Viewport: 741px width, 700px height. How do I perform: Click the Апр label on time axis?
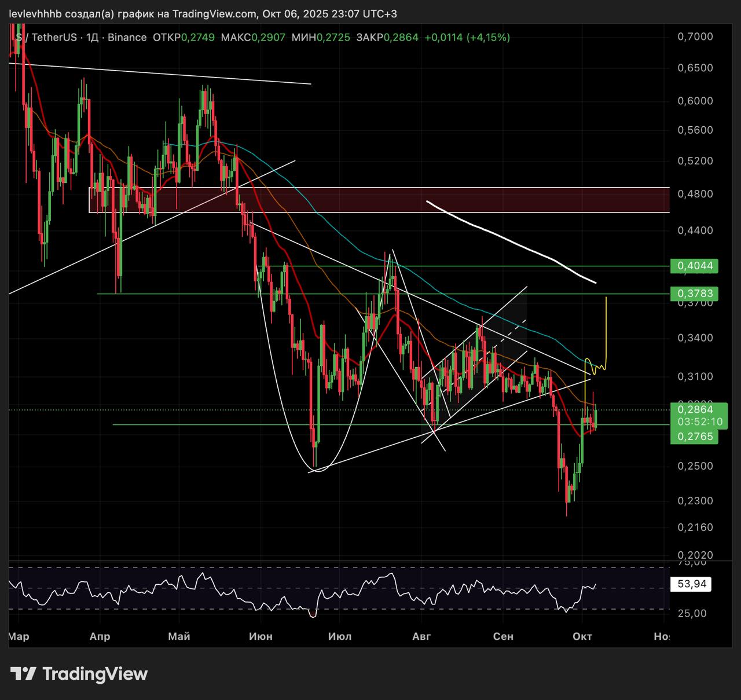(x=100, y=636)
